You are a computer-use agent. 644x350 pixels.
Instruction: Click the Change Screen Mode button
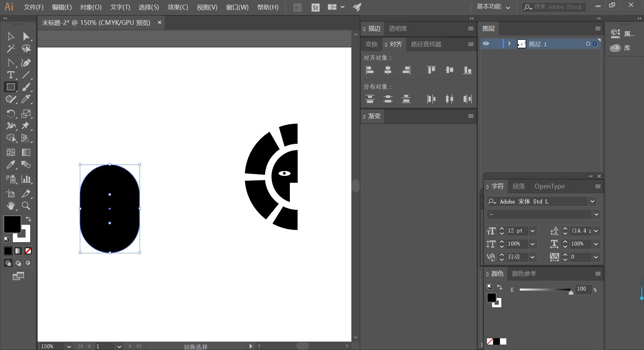tap(18, 276)
